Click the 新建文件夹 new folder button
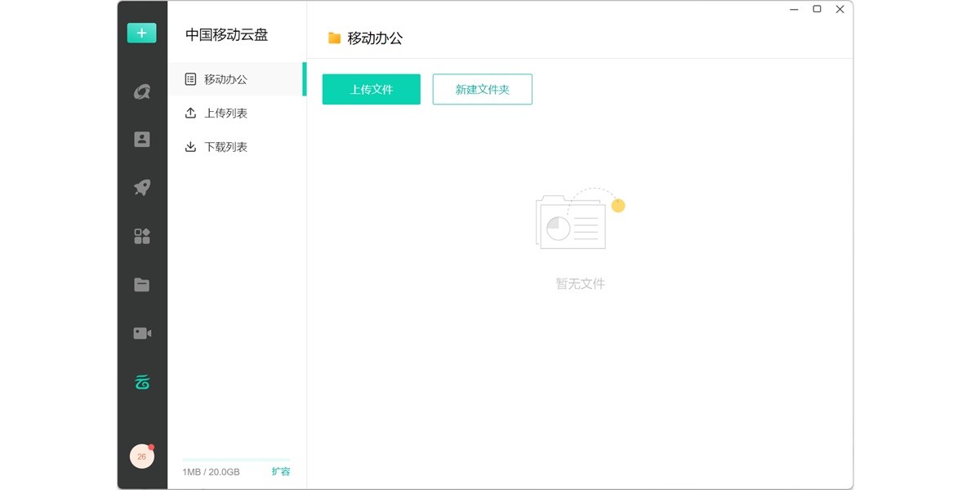The width and height of the screenshot is (980, 490). tap(482, 90)
